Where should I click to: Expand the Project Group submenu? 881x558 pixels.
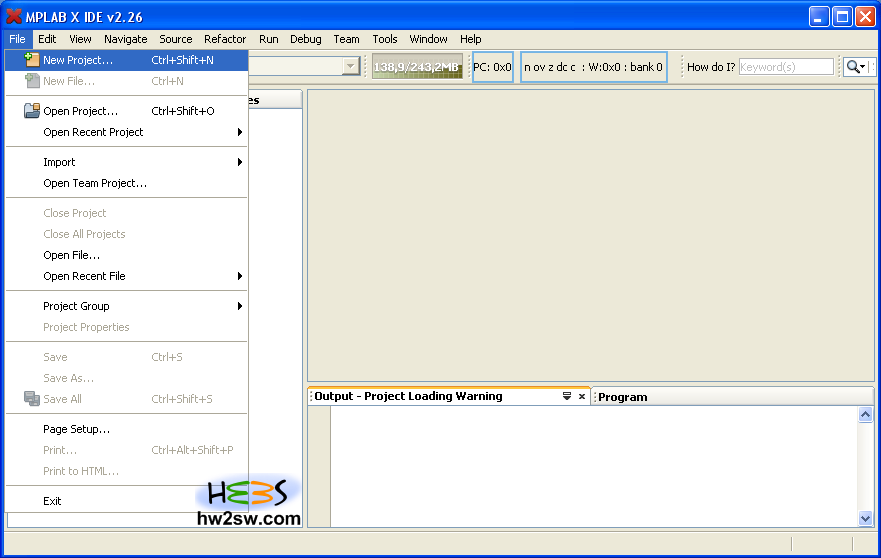pyautogui.click(x=127, y=306)
